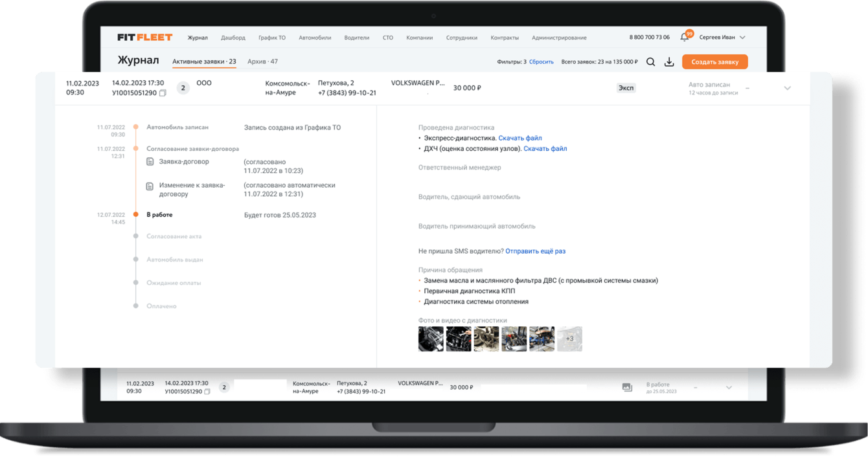Click the search magnifier icon
Viewport: 868px width, 457px height.
(x=650, y=61)
